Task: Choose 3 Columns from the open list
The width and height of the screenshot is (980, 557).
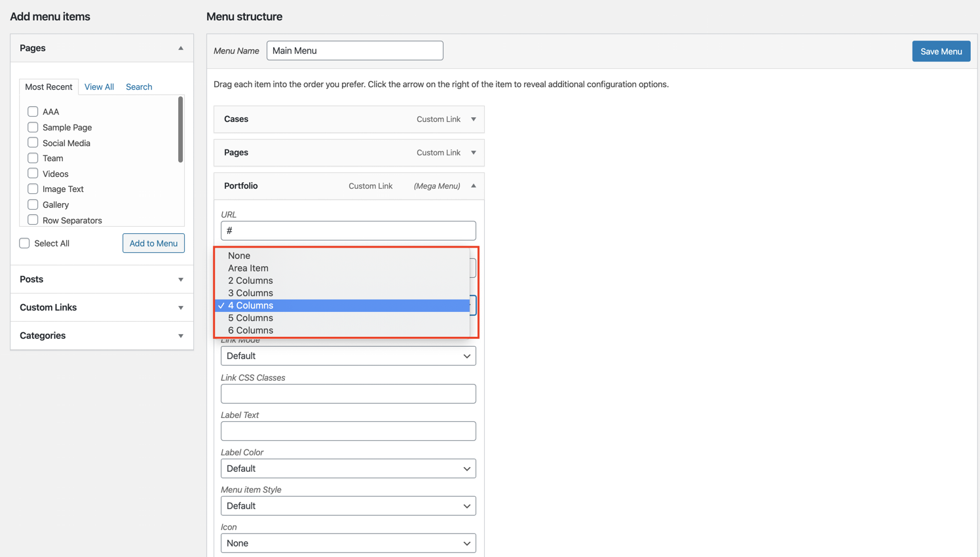Action: (x=250, y=293)
